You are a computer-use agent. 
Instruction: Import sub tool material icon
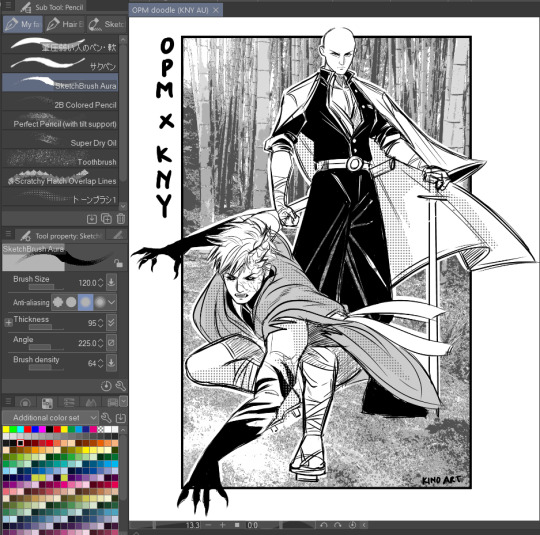pos(92,219)
